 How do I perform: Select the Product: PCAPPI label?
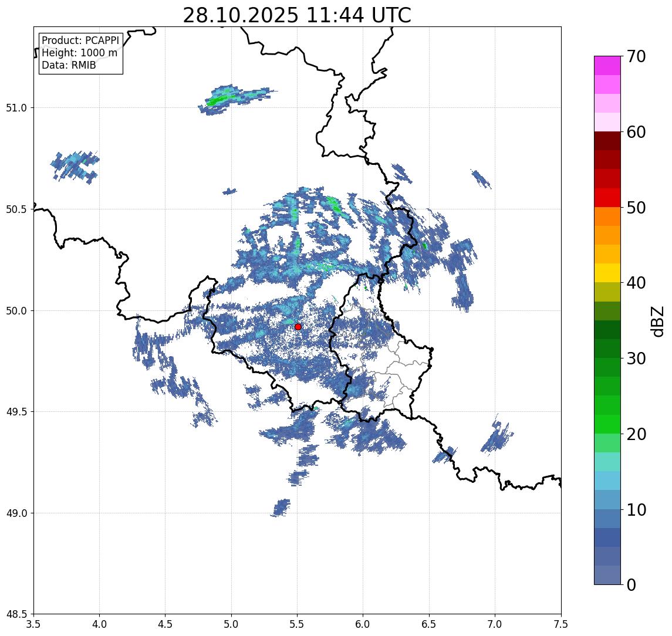[80, 40]
